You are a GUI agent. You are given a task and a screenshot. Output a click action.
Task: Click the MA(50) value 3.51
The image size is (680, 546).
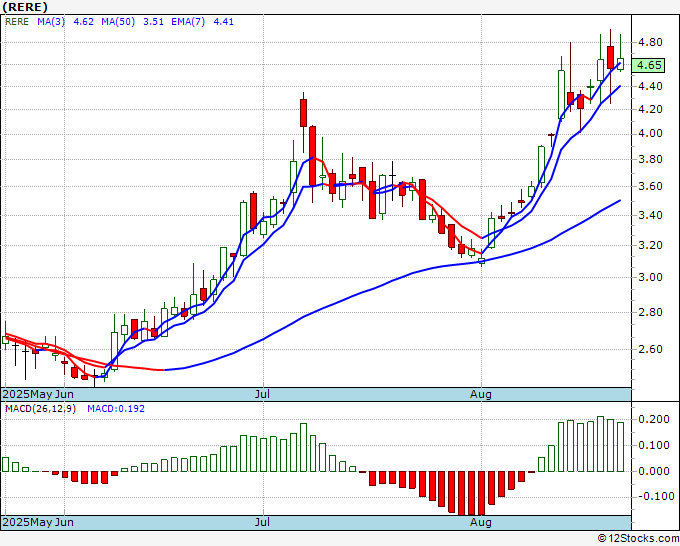[x=154, y=22]
